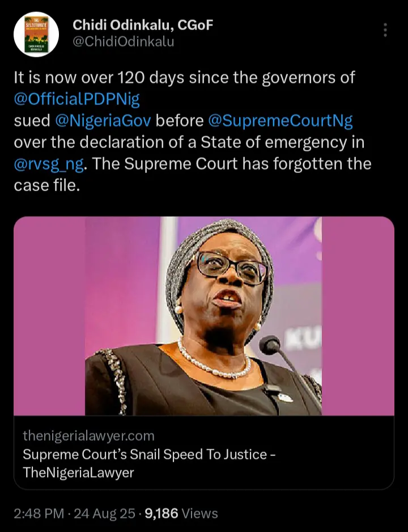This screenshot has height=532, width=408.
Task: Select the tweet text beginning 'It is now over 120 days'
Action: 193,132
